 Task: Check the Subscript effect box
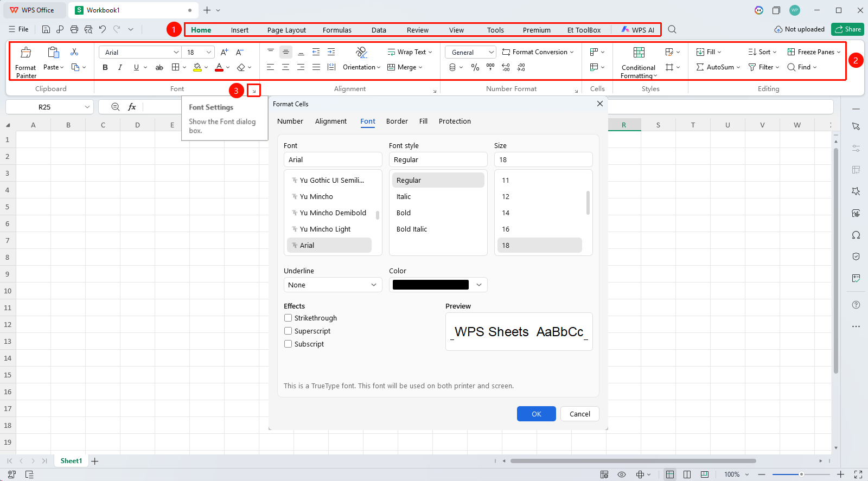coord(288,344)
